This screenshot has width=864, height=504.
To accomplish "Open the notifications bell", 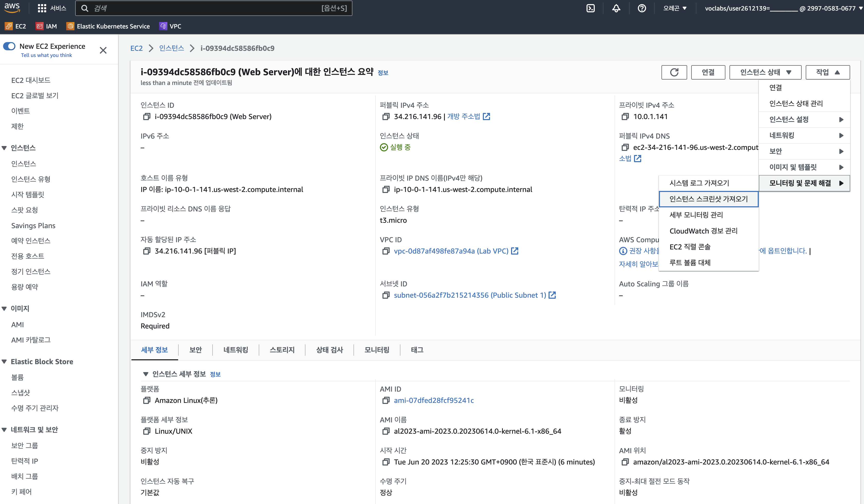I will click(x=616, y=8).
